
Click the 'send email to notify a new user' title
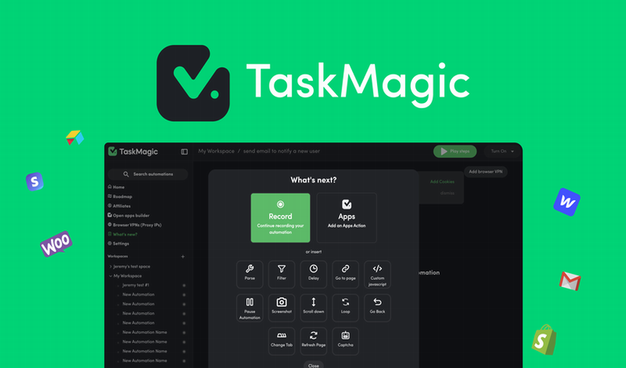pyautogui.click(x=281, y=151)
